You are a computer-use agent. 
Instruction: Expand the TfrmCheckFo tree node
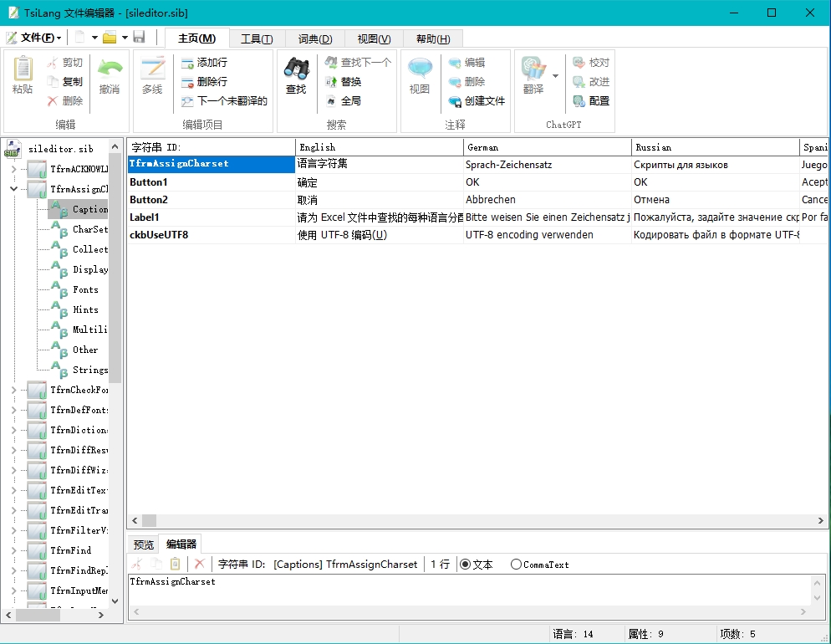(x=13, y=390)
